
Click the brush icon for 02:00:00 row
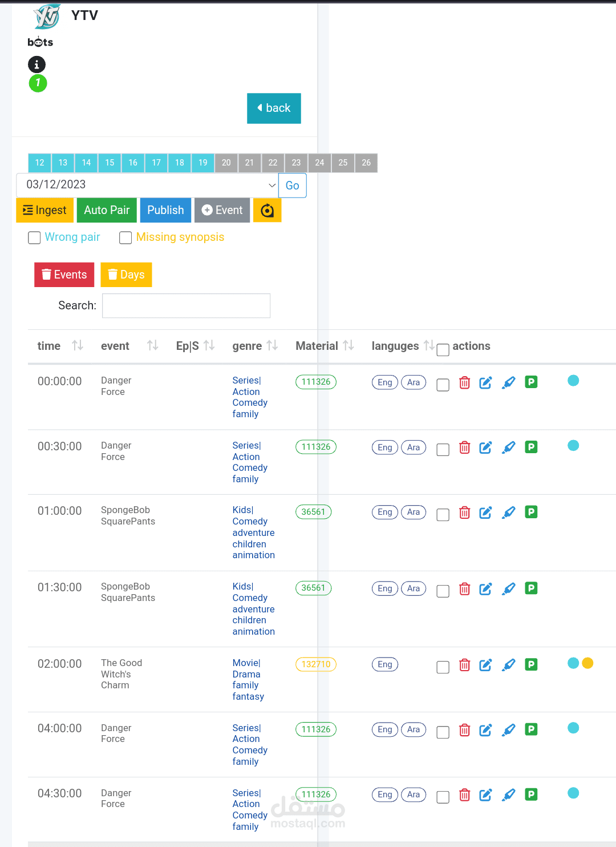click(x=508, y=665)
